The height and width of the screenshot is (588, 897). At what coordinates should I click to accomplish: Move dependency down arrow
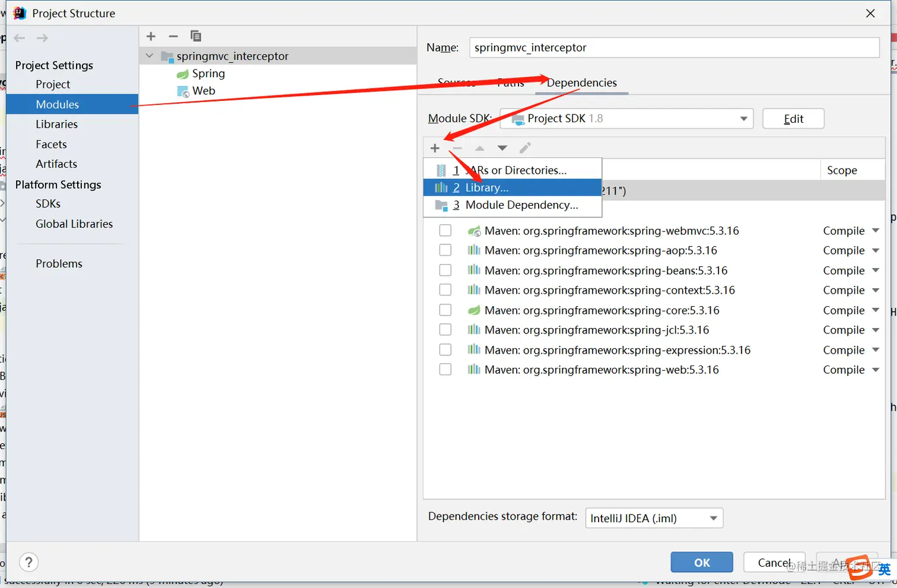tap(502, 148)
